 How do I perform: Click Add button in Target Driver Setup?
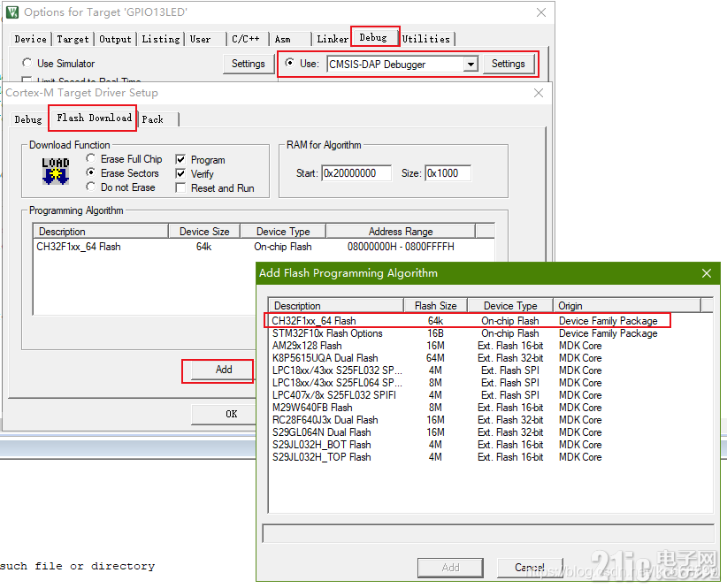(x=224, y=370)
